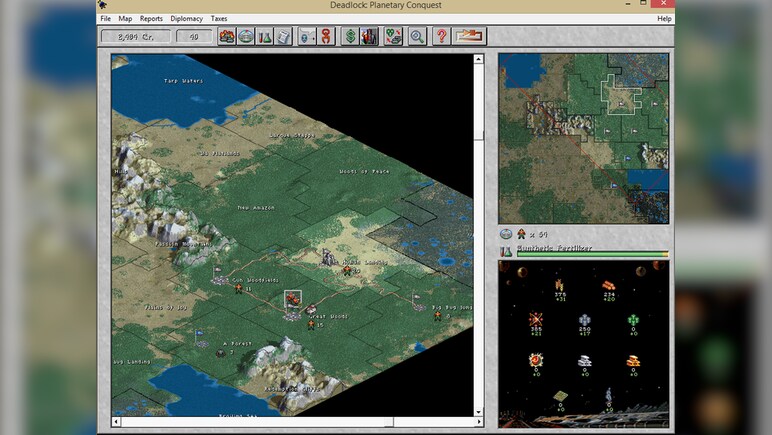This screenshot has height=435, width=772.
Task: Click the red antimatter burst resource icon
Action: tap(536, 360)
